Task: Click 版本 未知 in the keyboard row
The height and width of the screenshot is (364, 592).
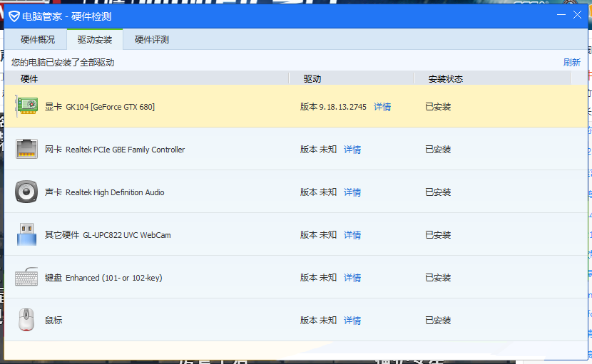Action: point(318,278)
